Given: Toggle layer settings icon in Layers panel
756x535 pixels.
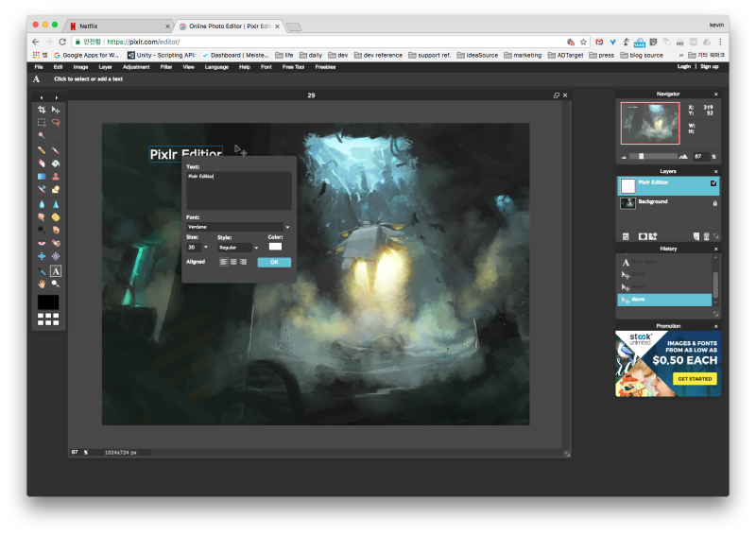Looking at the screenshot, I should pyautogui.click(x=626, y=236).
